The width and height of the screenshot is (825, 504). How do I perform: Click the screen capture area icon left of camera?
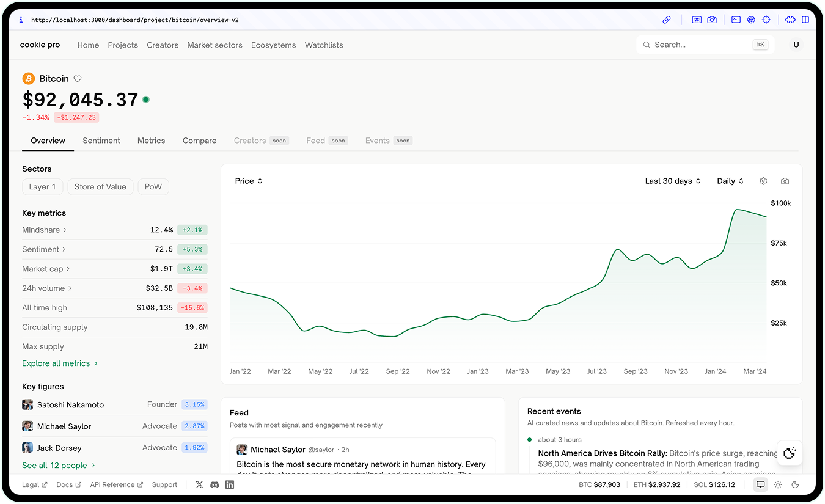pos(697,20)
